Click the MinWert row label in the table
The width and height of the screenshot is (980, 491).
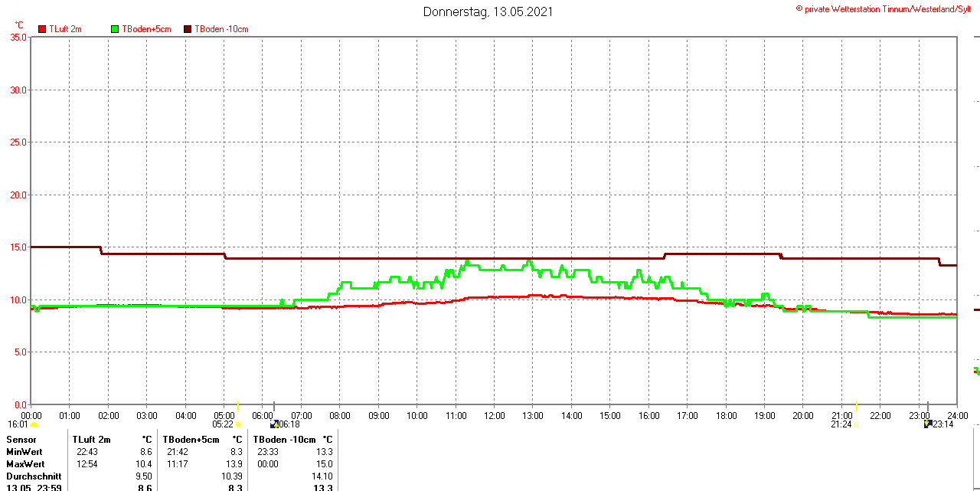25,452
